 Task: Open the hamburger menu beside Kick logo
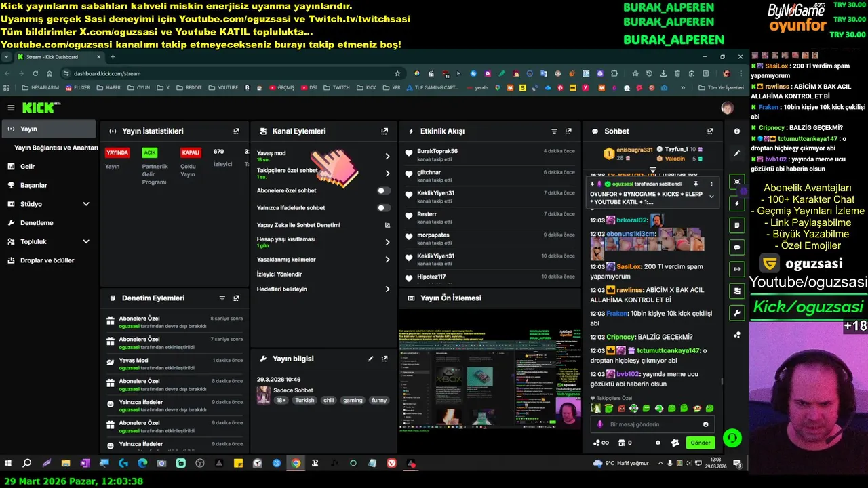[11, 108]
